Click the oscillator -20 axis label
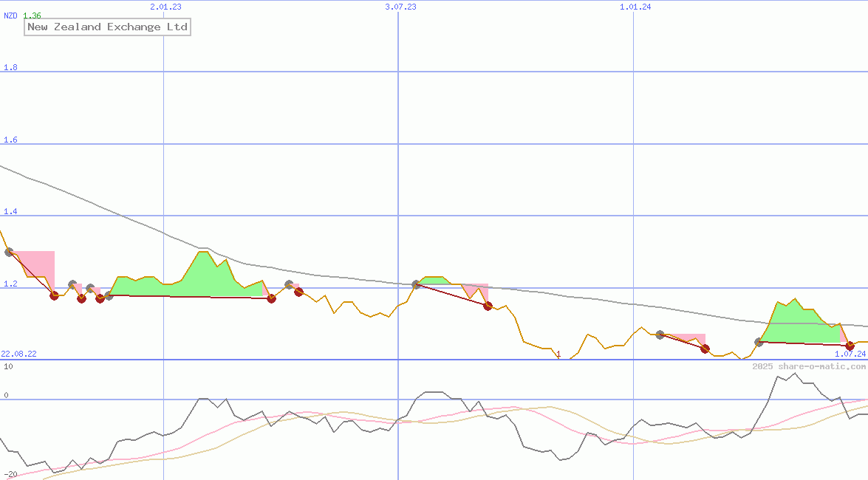 (x=10, y=475)
